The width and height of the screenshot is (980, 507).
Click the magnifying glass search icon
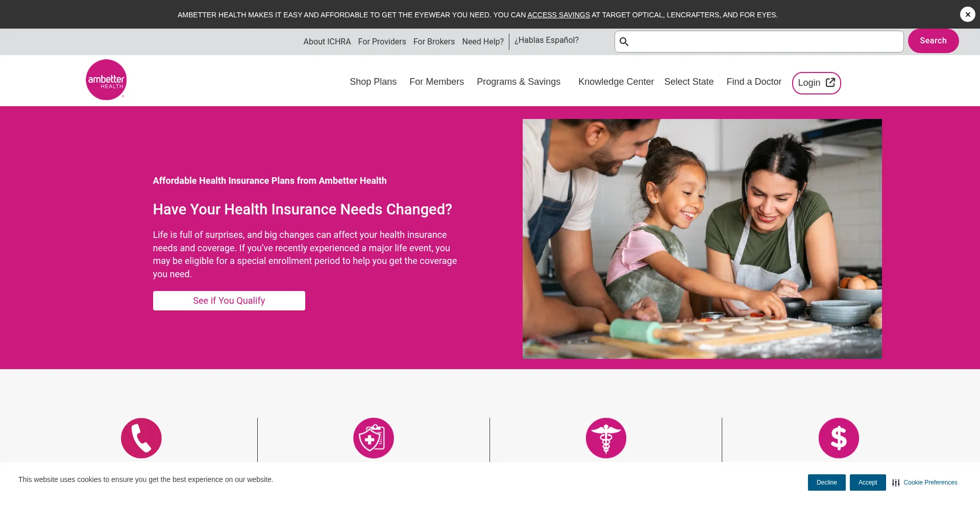click(624, 42)
